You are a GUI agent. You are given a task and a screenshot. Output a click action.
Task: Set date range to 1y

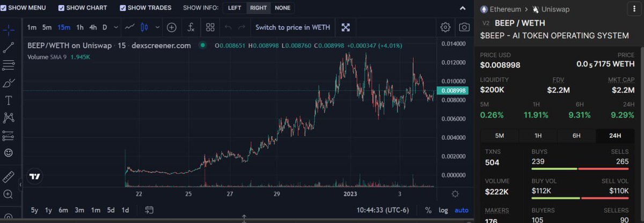pos(49,210)
